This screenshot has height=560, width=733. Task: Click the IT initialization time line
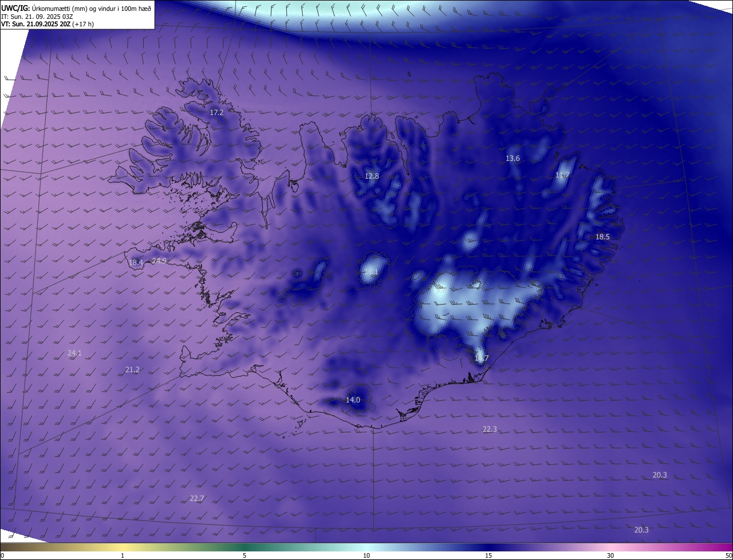37,17
